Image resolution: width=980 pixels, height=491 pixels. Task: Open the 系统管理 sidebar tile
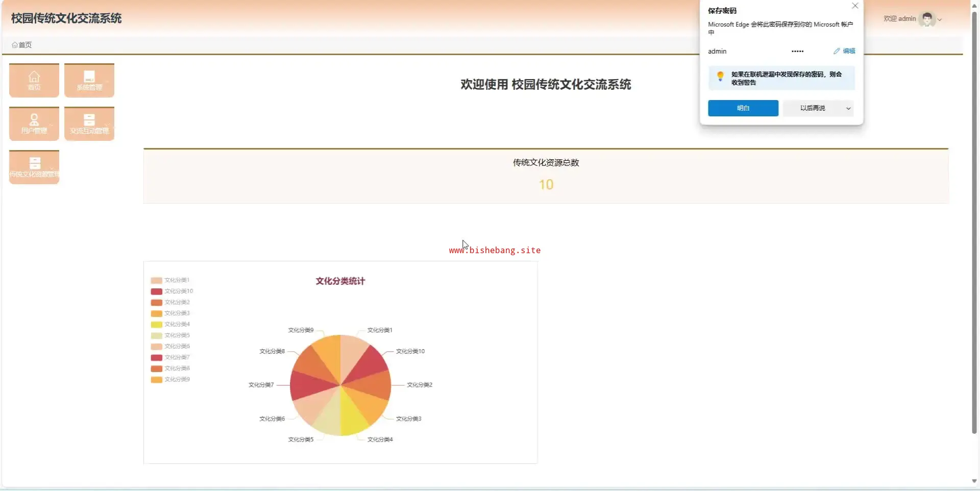(89, 80)
